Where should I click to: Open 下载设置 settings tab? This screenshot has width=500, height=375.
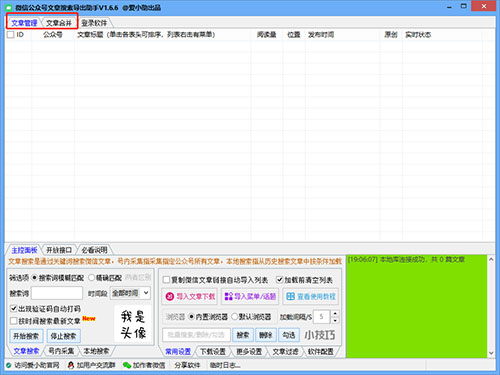[x=213, y=352]
